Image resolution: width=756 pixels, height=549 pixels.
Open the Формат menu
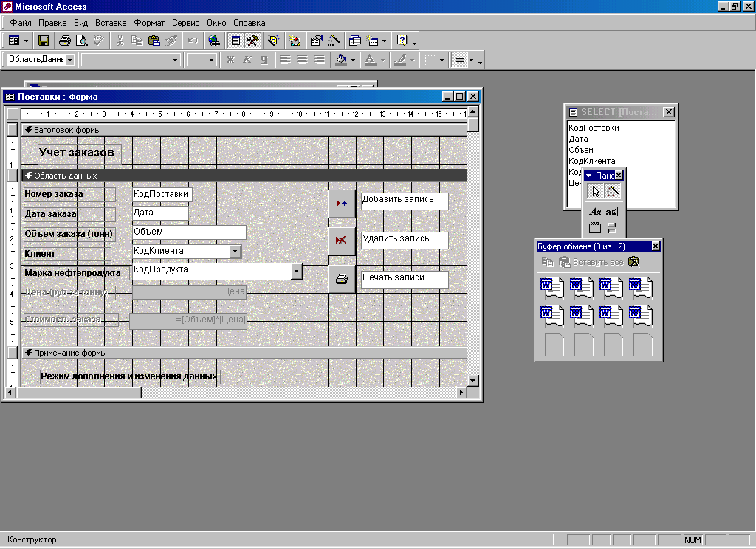pyautogui.click(x=149, y=23)
